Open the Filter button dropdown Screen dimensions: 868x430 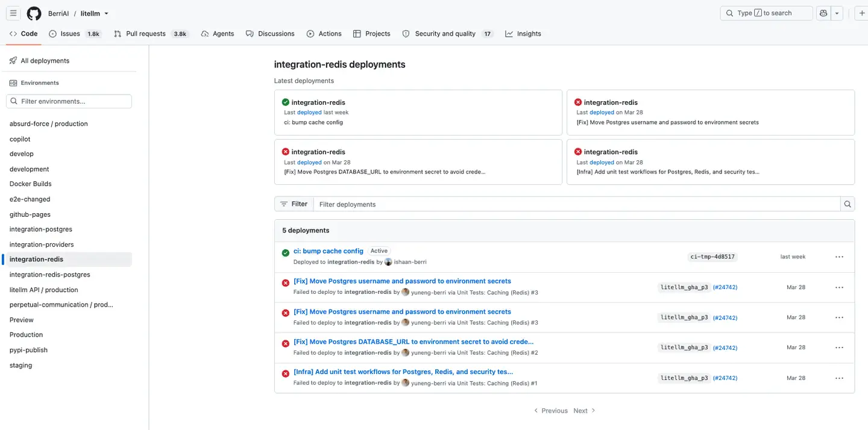[294, 204]
